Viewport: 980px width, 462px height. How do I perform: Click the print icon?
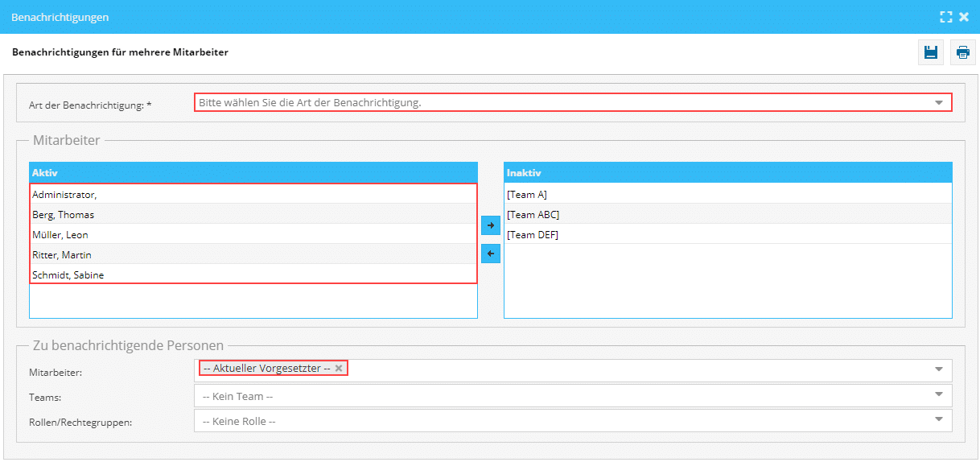click(x=962, y=52)
